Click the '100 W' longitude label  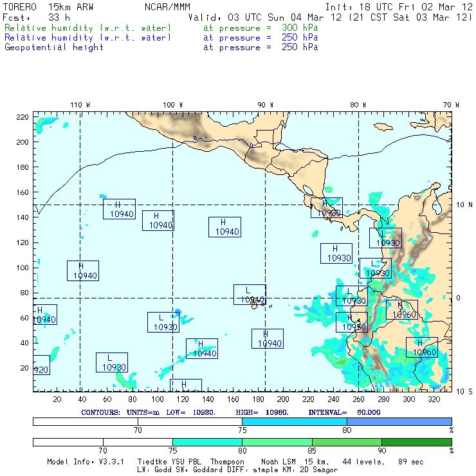[x=173, y=105]
